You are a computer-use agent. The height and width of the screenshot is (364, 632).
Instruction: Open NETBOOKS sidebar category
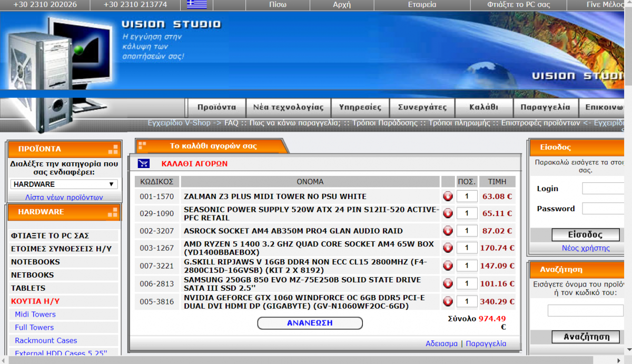32,275
